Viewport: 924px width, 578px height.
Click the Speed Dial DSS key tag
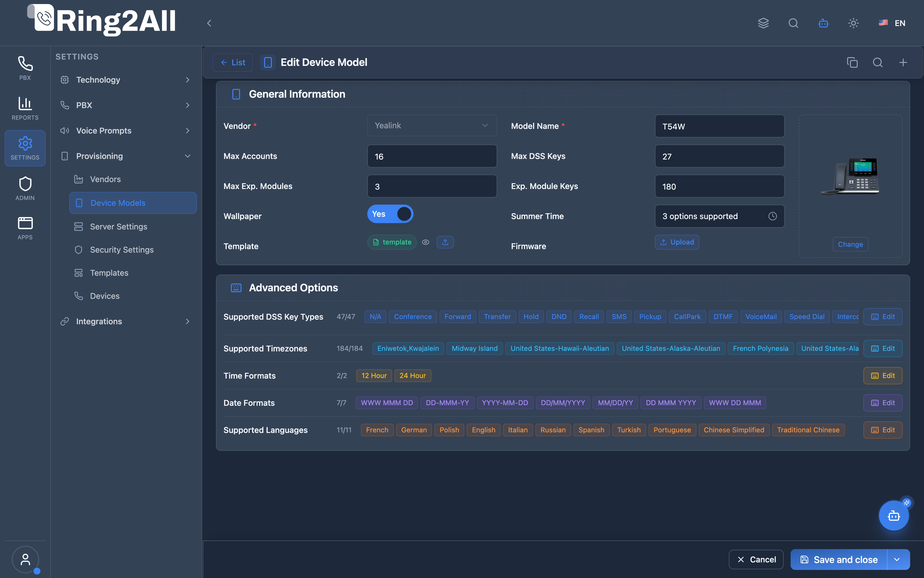tap(807, 316)
